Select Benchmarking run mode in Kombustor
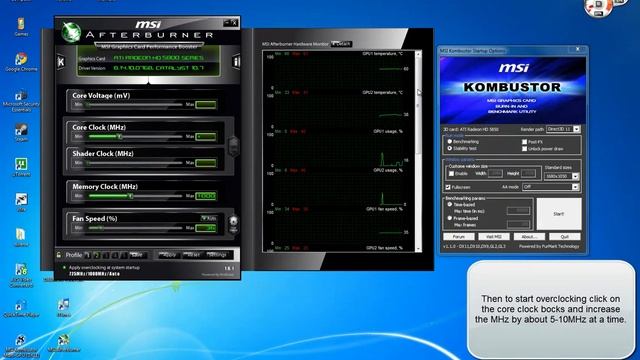This screenshot has height=360, width=640. (x=449, y=142)
